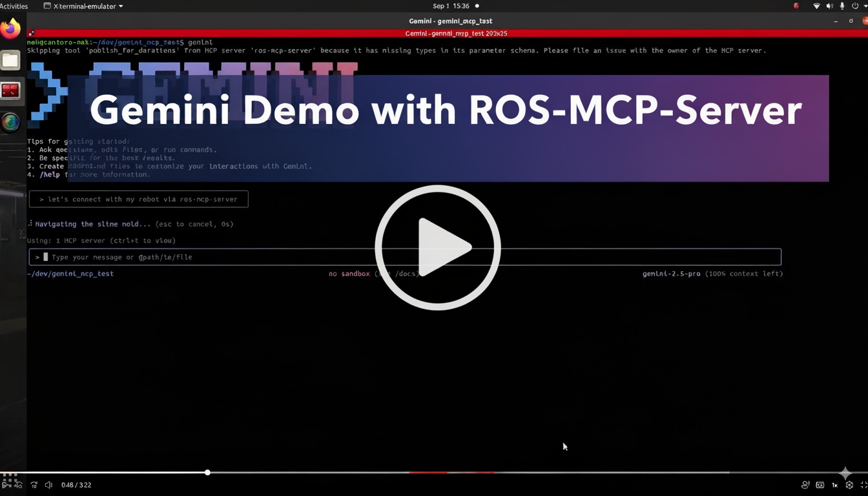Image resolution: width=868 pixels, height=496 pixels.
Task: Open the Activities overview
Action: click(14, 6)
